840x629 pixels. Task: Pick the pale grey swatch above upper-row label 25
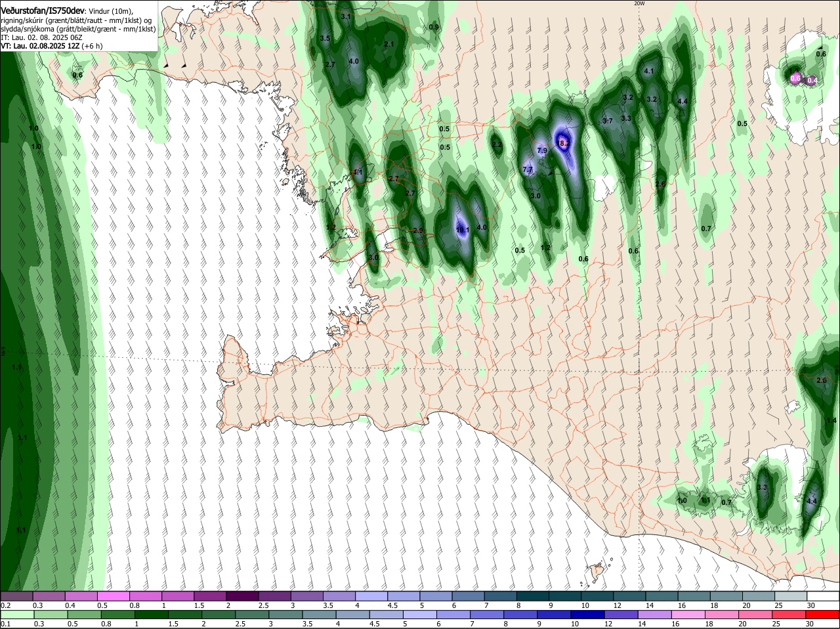tap(791, 596)
